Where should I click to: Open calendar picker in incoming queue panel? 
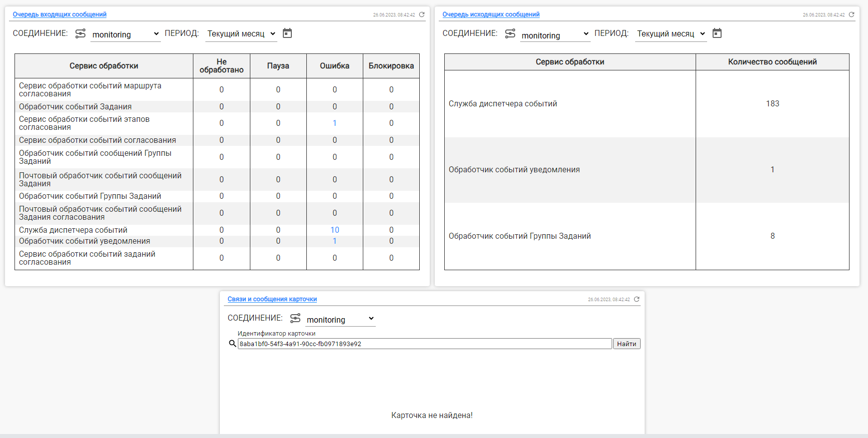click(x=287, y=33)
